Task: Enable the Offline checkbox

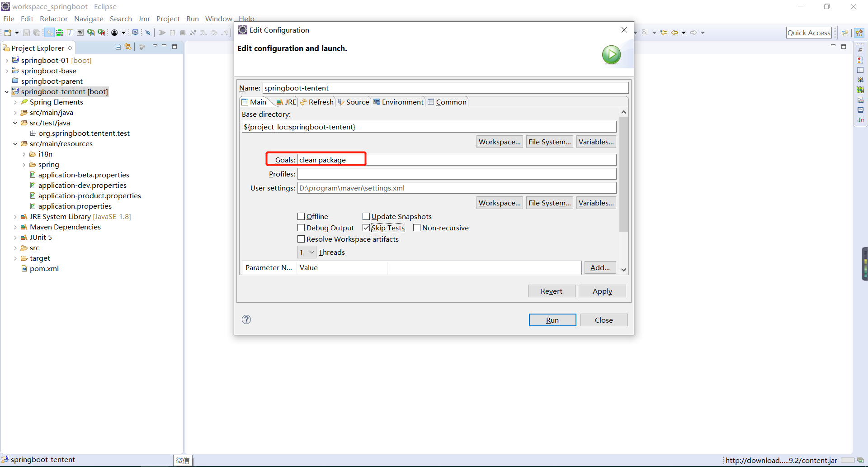Action: 301,216
